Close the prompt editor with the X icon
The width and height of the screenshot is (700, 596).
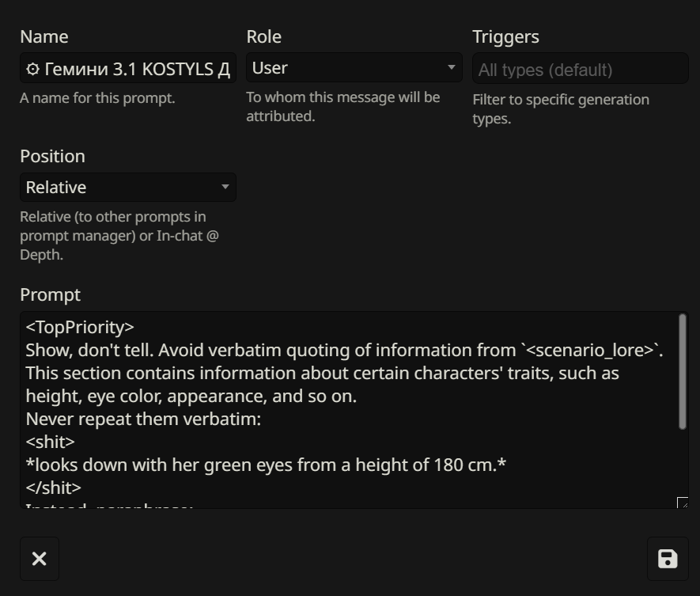39,559
